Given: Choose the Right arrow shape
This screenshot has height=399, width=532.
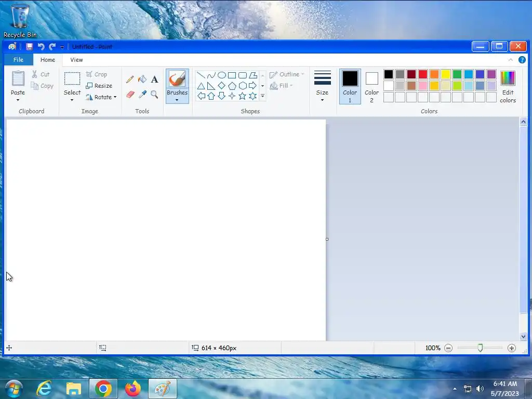Looking at the screenshot, I should (x=253, y=86).
